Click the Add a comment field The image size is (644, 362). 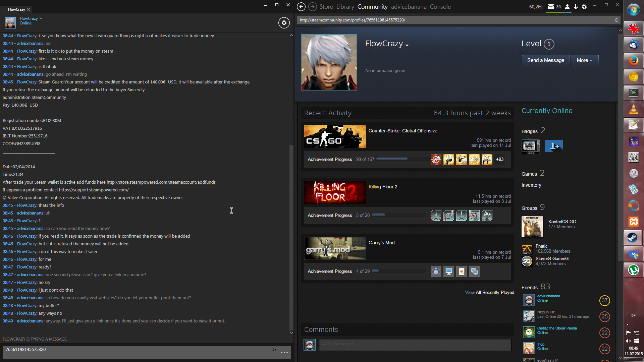click(415, 344)
